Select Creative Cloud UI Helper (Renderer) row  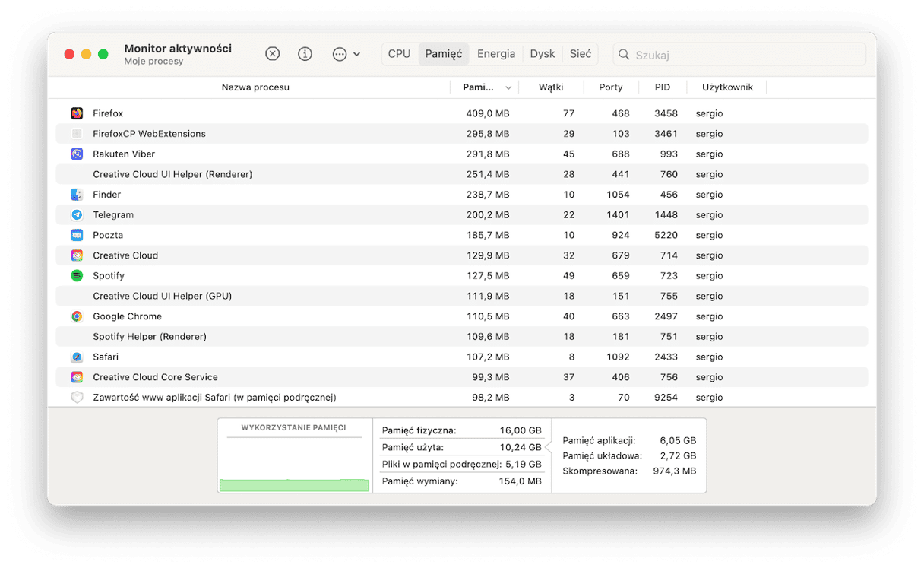click(462, 174)
